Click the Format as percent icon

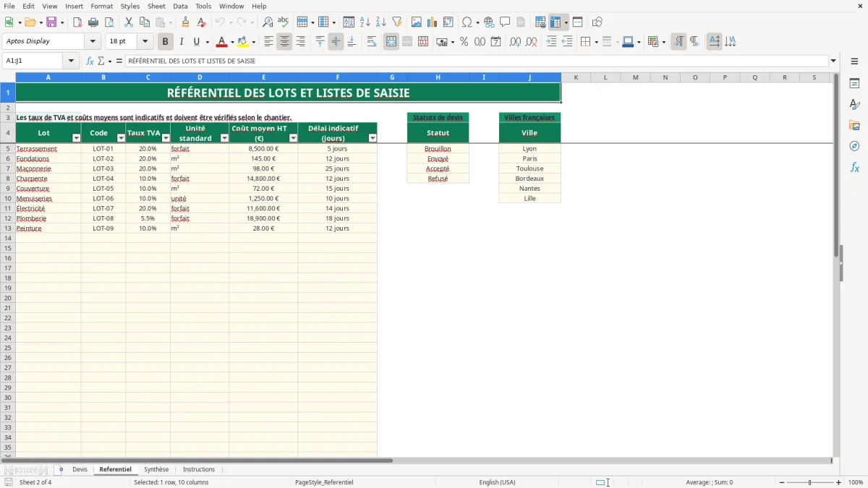coord(464,42)
